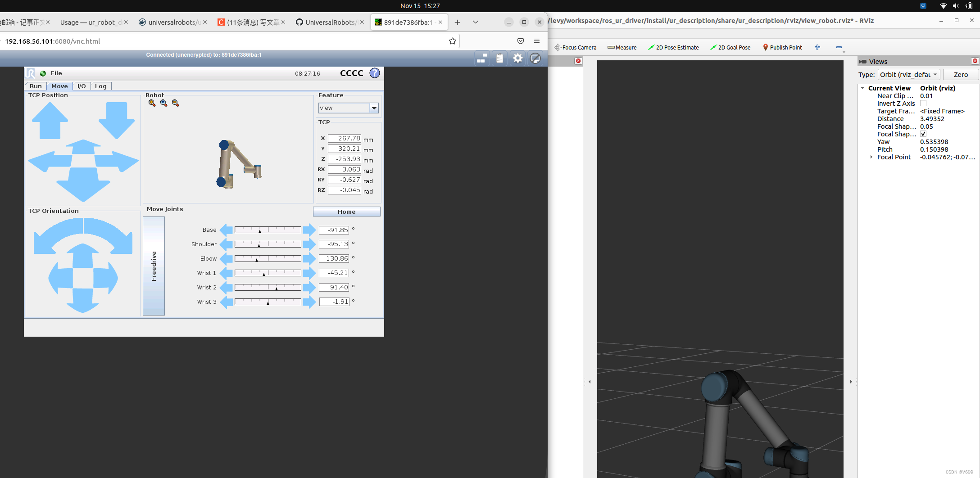Click the TCP Orientation rotate-right curved arrow
The image size is (980, 478).
click(x=109, y=235)
